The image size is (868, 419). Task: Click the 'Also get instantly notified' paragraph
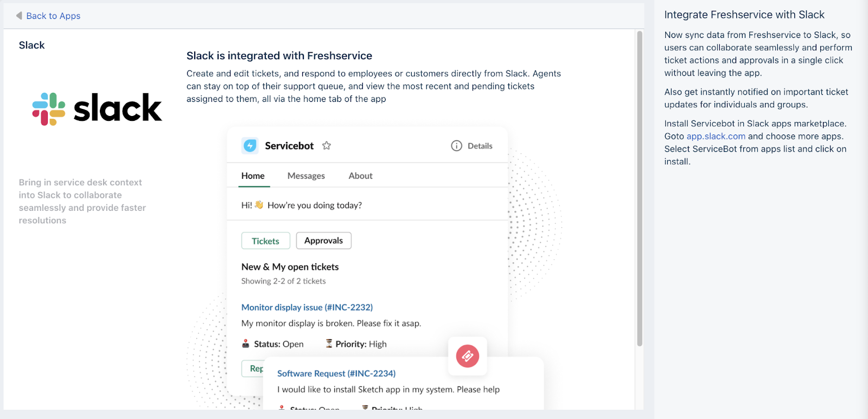pyautogui.click(x=756, y=99)
